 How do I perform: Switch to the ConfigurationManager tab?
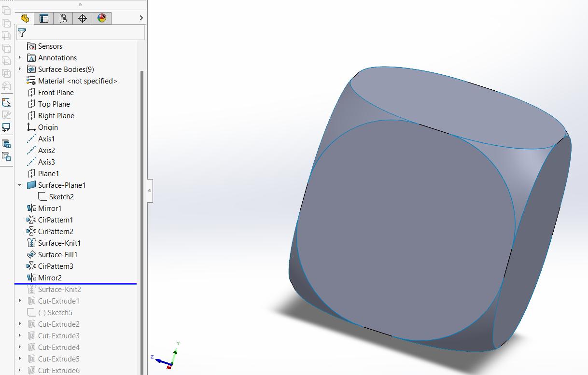(63, 18)
